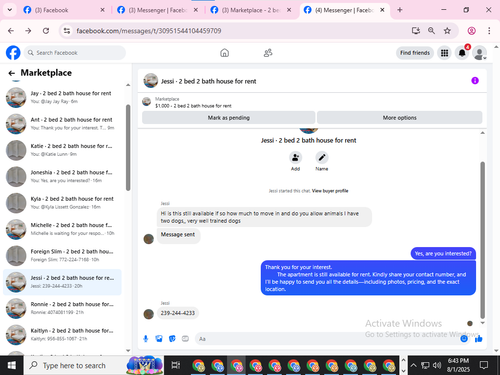Open the Foreign Slim conversation
This screenshot has height=375, width=500.
click(x=63, y=255)
